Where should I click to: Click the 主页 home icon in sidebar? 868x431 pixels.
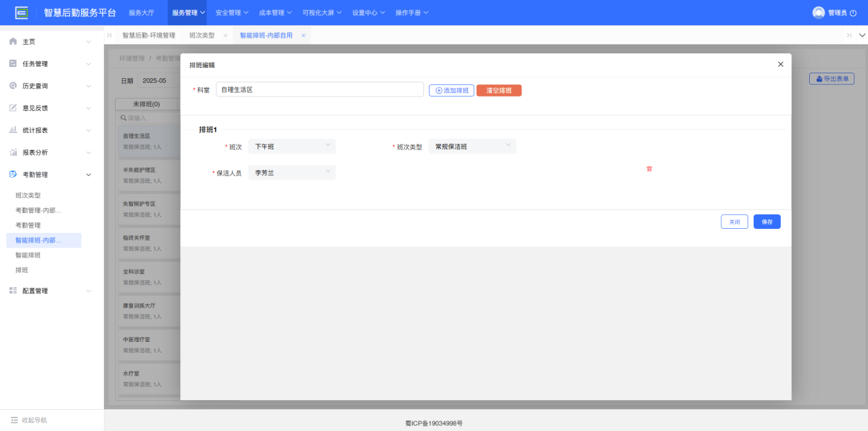pyautogui.click(x=13, y=42)
